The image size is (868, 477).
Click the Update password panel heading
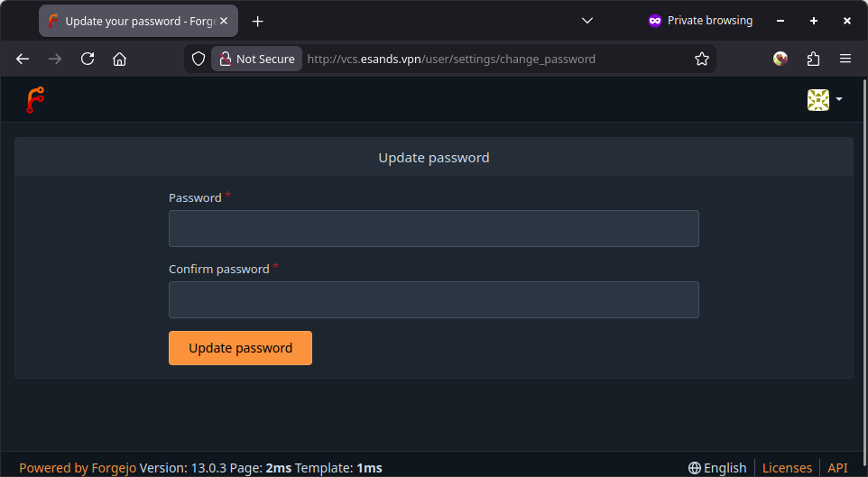(x=433, y=158)
